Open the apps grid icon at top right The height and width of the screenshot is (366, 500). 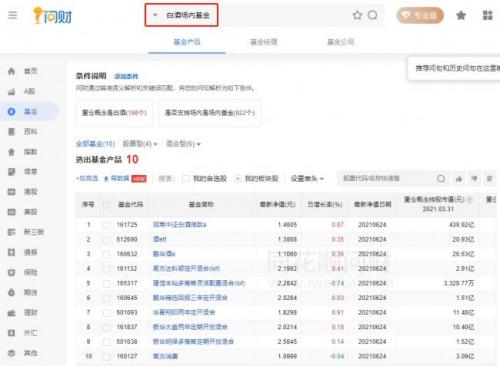(x=488, y=15)
